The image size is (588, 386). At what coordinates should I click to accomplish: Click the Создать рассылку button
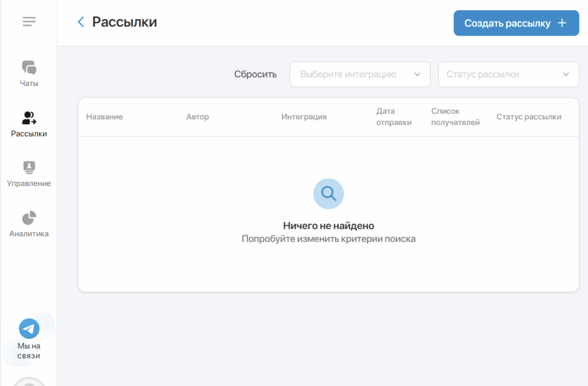[516, 23]
